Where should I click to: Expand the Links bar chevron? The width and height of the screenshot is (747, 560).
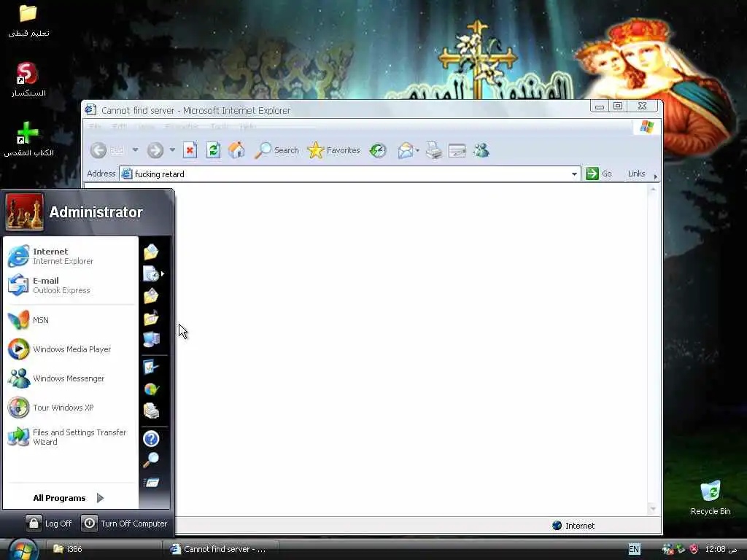pos(656,176)
